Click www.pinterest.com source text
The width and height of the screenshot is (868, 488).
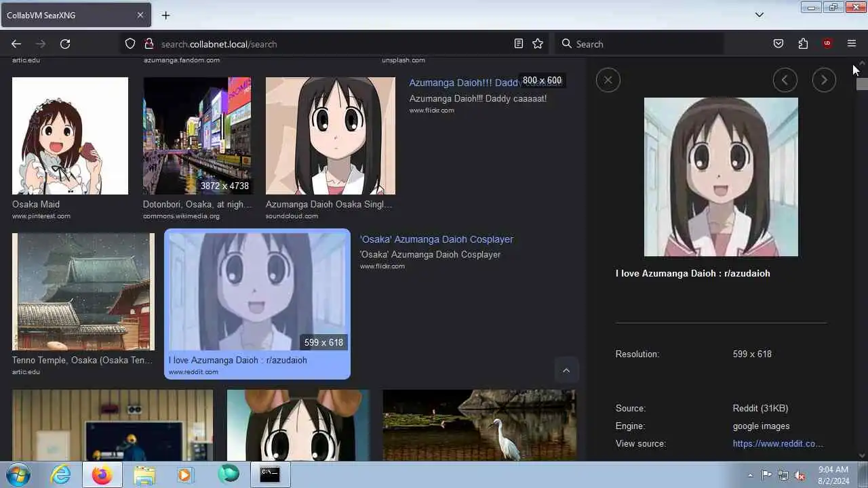(41, 216)
